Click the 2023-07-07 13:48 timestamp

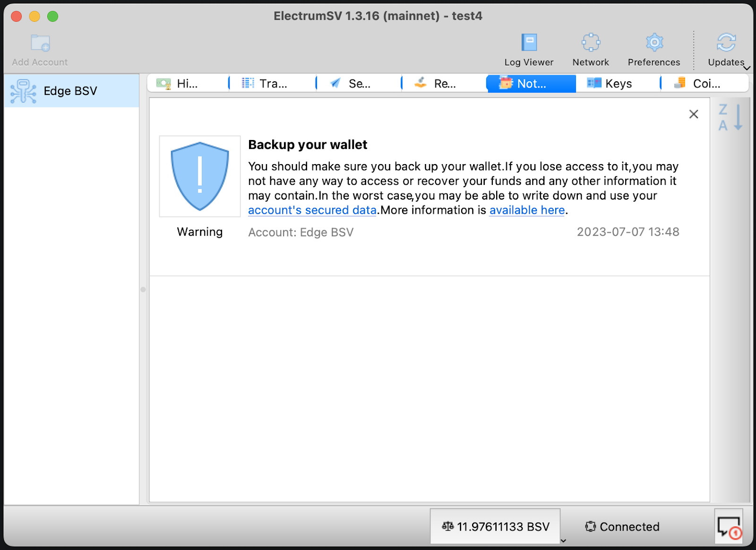click(x=628, y=232)
